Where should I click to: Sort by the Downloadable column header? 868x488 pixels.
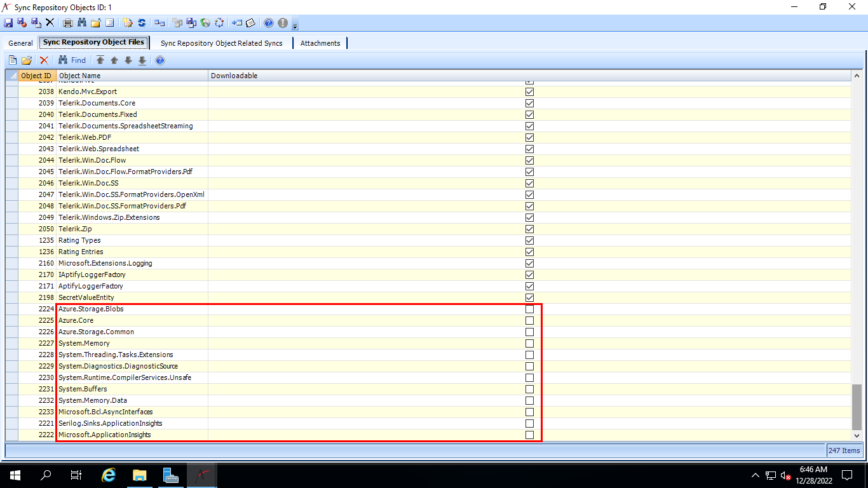(529, 76)
